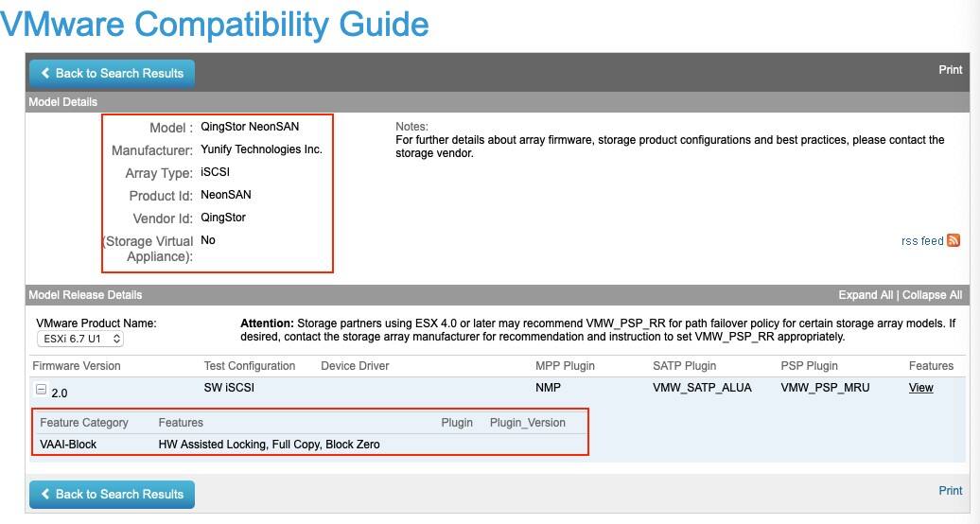Click the Print link at the page bottom

(950, 491)
